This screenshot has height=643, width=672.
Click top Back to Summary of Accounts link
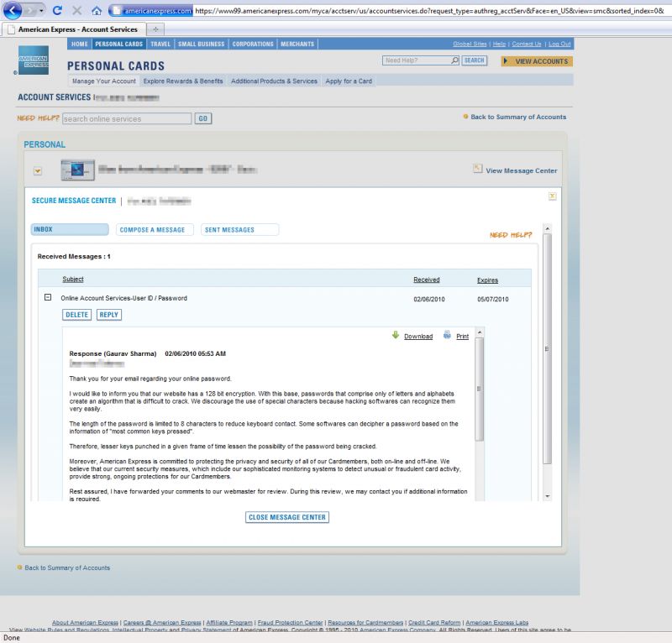coord(518,117)
